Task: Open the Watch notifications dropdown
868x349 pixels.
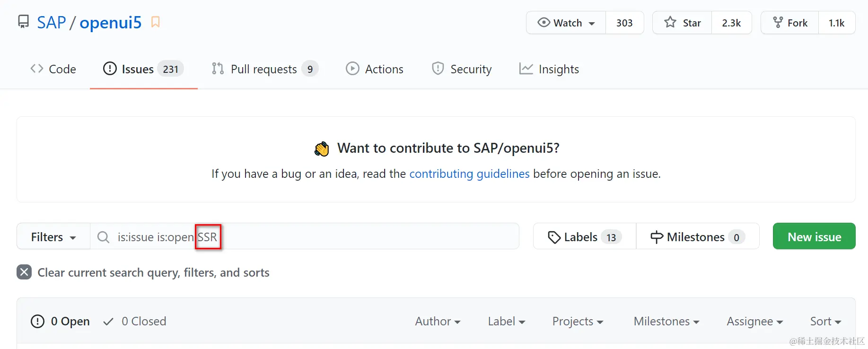Action: (566, 23)
